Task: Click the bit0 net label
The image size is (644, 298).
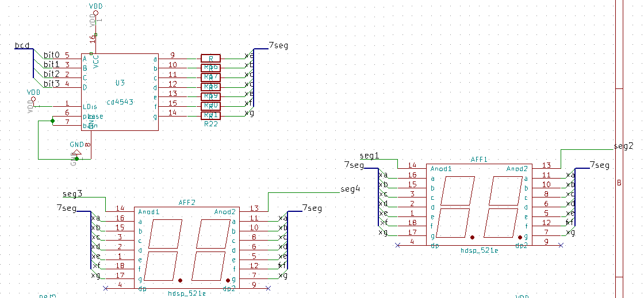Action: point(52,55)
